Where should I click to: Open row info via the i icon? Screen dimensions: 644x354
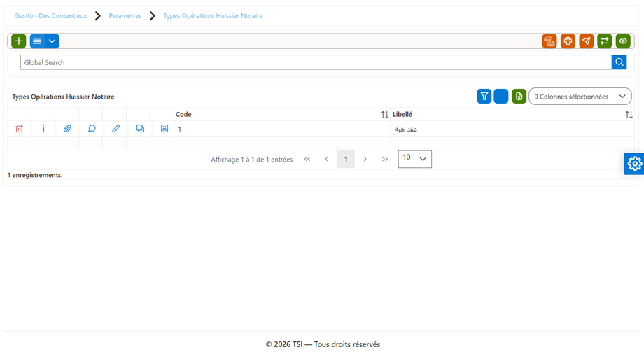[x=43, y=129]
